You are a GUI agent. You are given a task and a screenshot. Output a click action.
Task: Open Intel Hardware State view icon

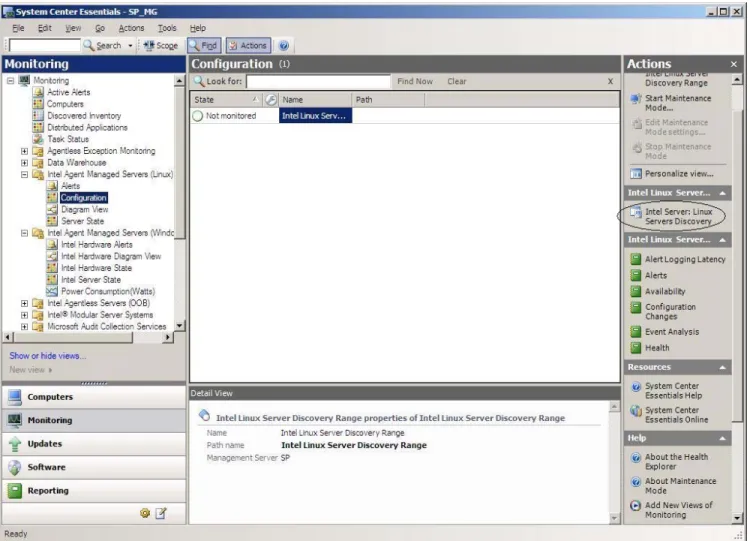click(52, 268)
